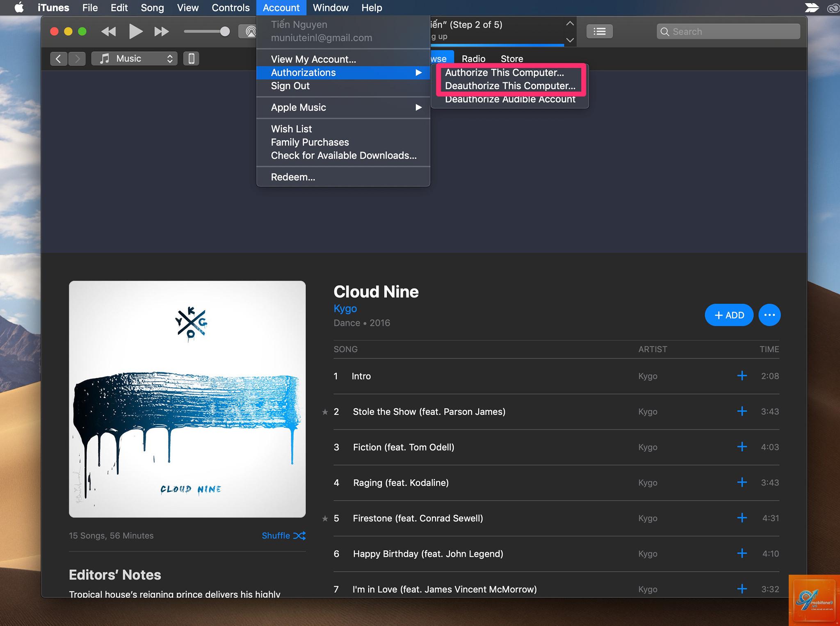Screen dimensions: 840x626
Task: Open the Apple menu
Action: (x=19, y=8)
